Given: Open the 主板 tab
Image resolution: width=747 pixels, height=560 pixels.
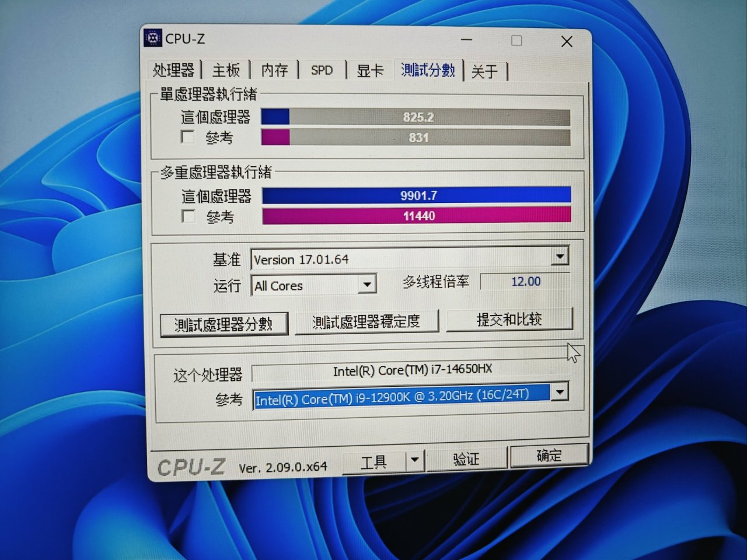Looking at the screenshot, I should [226, 71].
